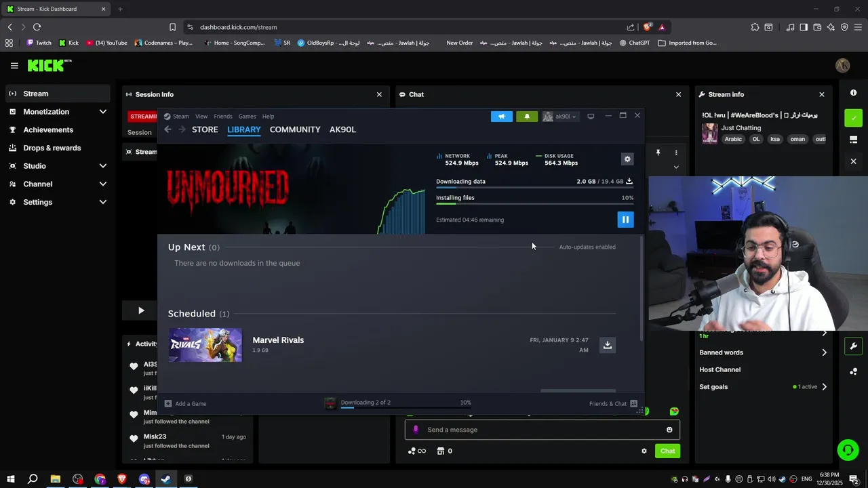Open the Friends menu in Steam
Screen dimensions: 868x488
click(x=223, y=117)
